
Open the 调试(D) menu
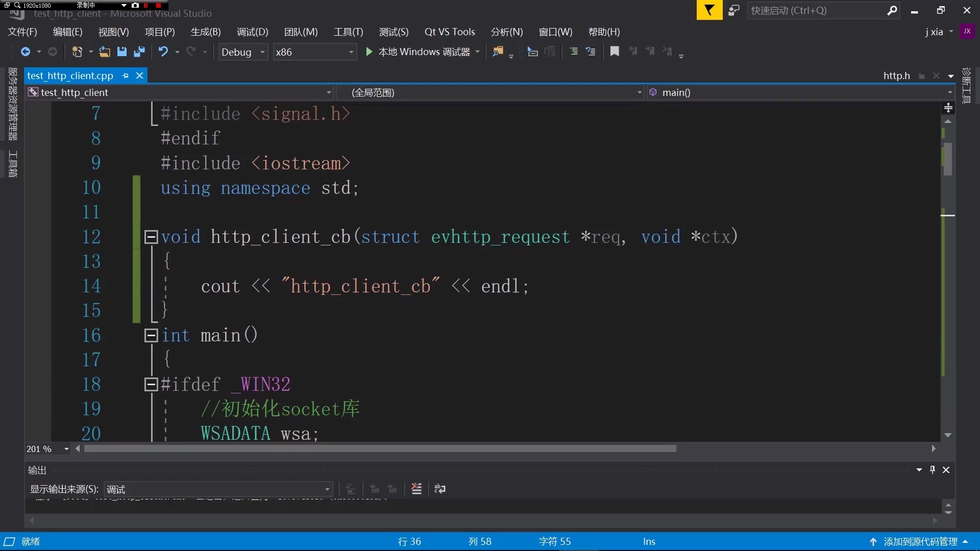pyautogui.click(x=253, y=32)
